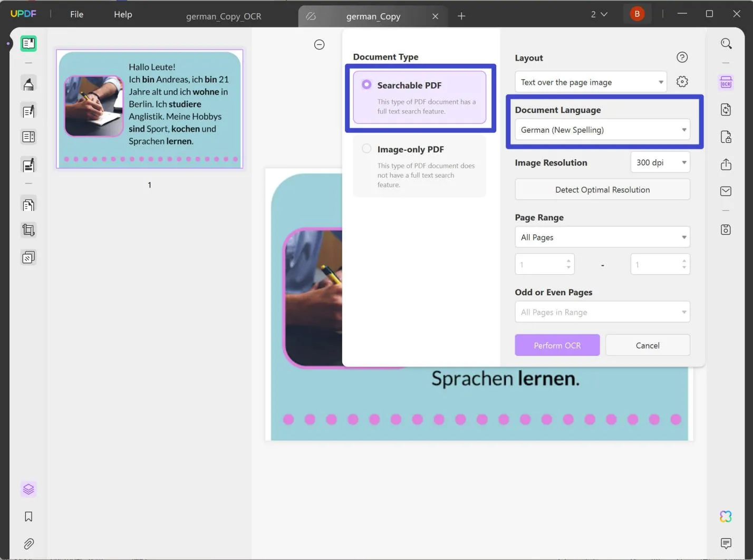Open the Form preparation tool
Screen dimensions: 753x560
click(x=28, y=137)
